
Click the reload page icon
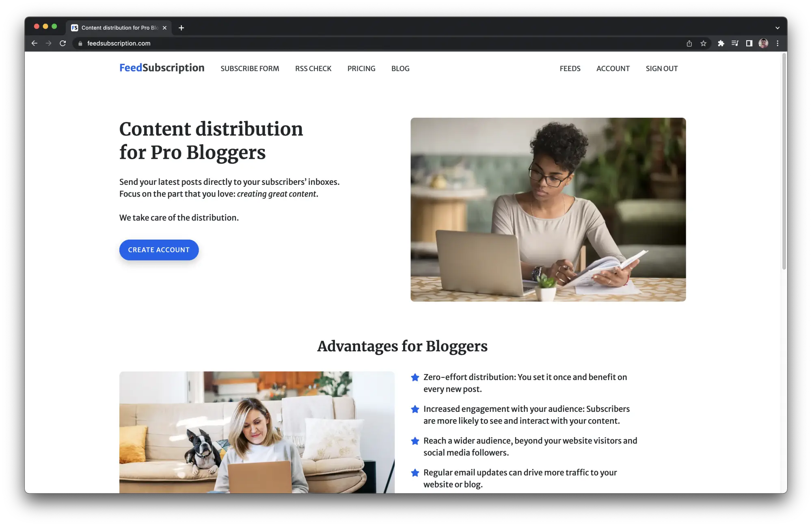tap(63, 43)
